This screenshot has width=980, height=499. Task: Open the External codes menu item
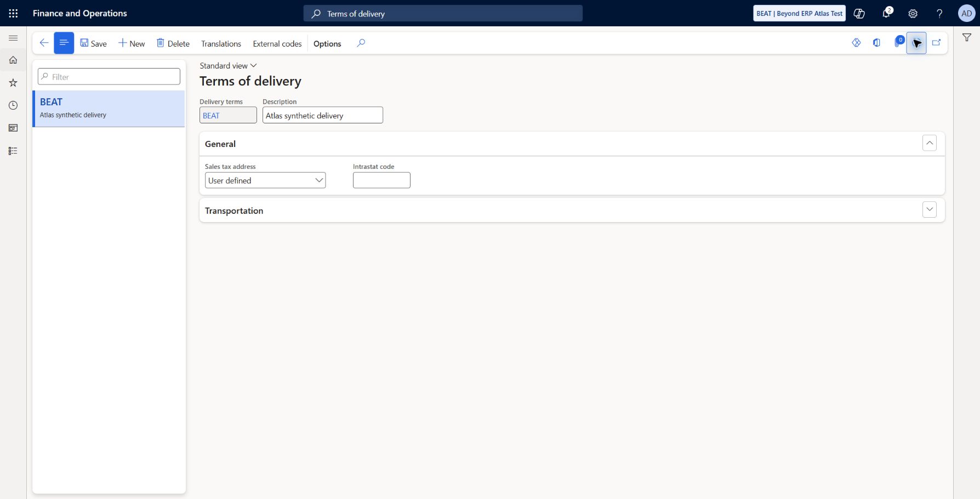coord(277,44)
